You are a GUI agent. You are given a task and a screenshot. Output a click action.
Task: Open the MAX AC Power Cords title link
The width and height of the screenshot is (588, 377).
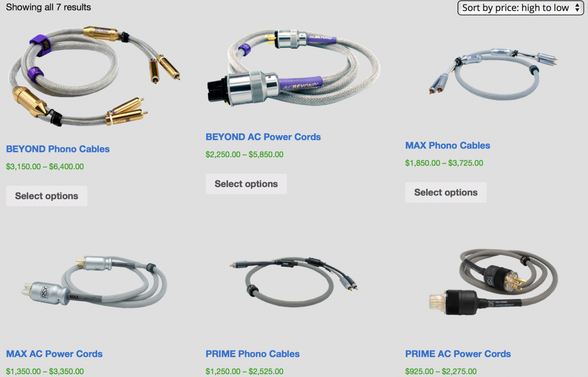pos(54,354)
